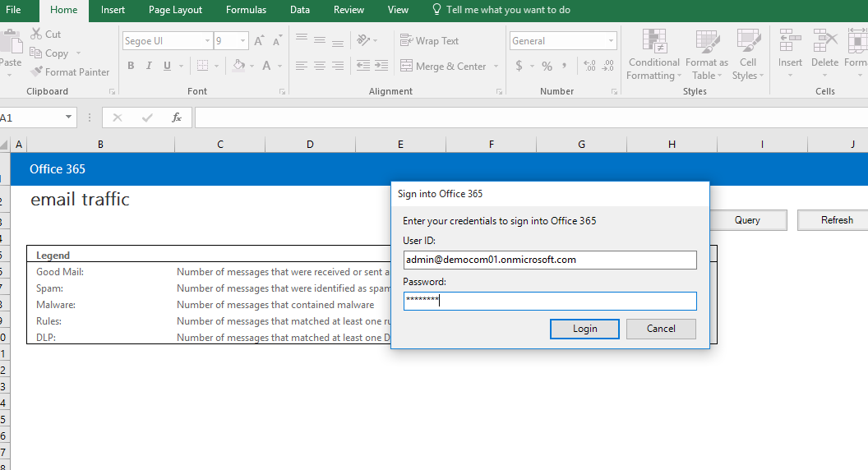Expand the General number format dropdown
868x470 pixels.
point(611,41)
